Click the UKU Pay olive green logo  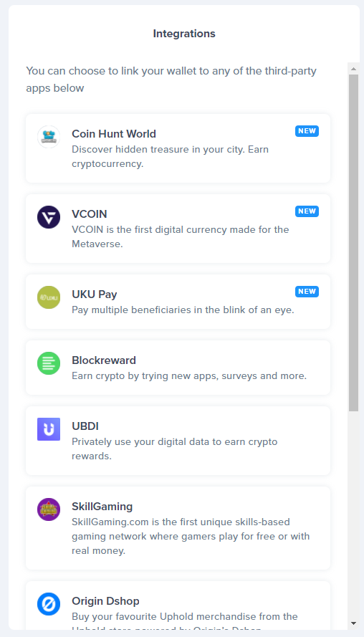49,297
